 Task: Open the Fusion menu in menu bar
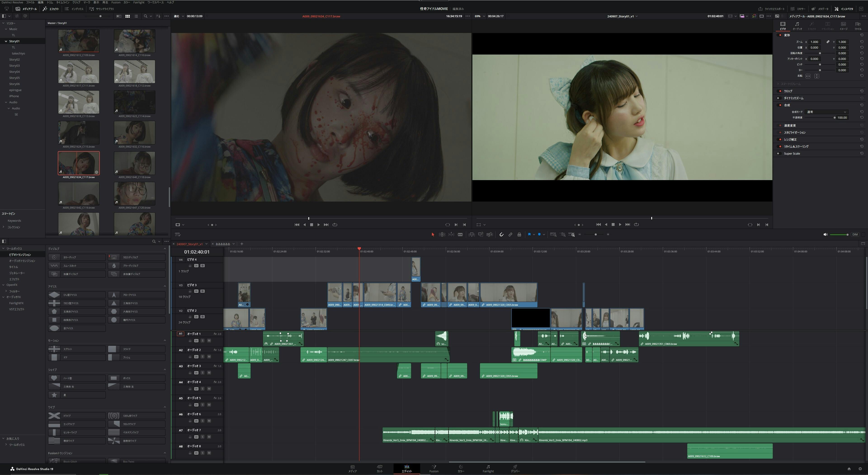pos(116,2)
